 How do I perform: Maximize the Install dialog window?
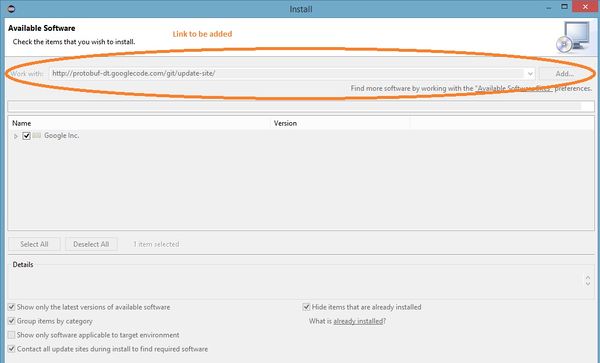pyautogui.click(x=564, y=7)
